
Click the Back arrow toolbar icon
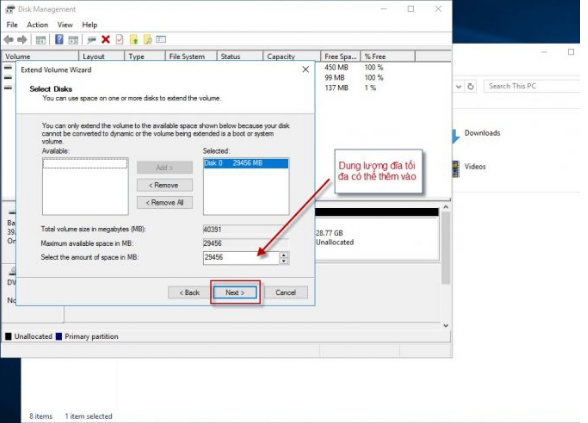click(9, 39)
